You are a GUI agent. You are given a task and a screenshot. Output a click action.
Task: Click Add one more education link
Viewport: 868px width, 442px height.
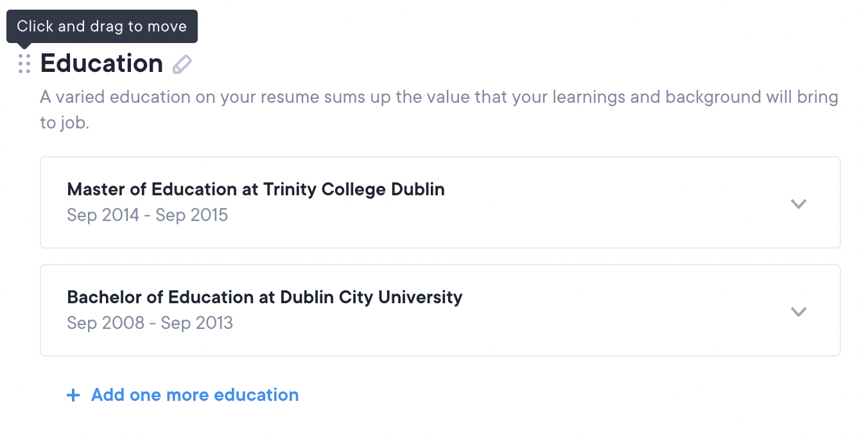pyautogui.click(x=195, y=394)
